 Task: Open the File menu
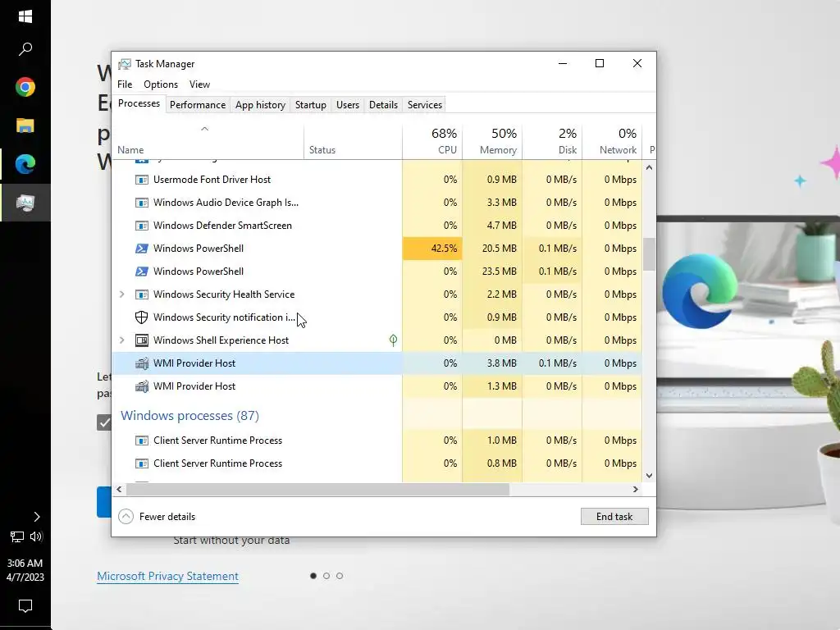point(125,84)
